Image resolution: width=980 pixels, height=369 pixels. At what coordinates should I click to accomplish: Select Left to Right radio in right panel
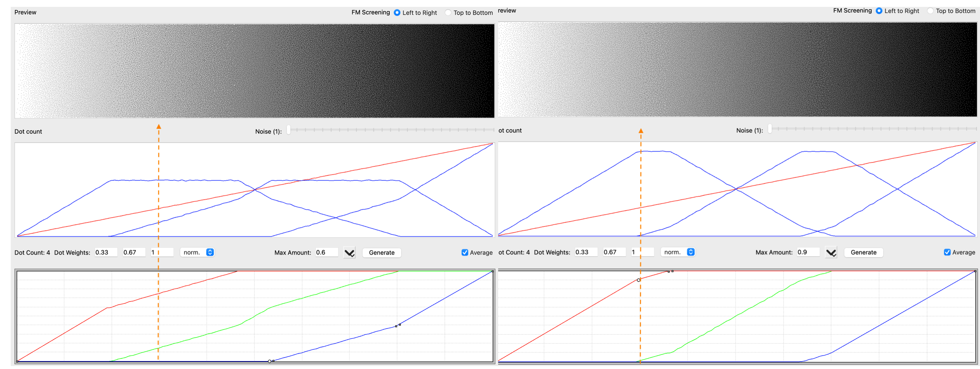pyautogui.click(x=879, y=11)
